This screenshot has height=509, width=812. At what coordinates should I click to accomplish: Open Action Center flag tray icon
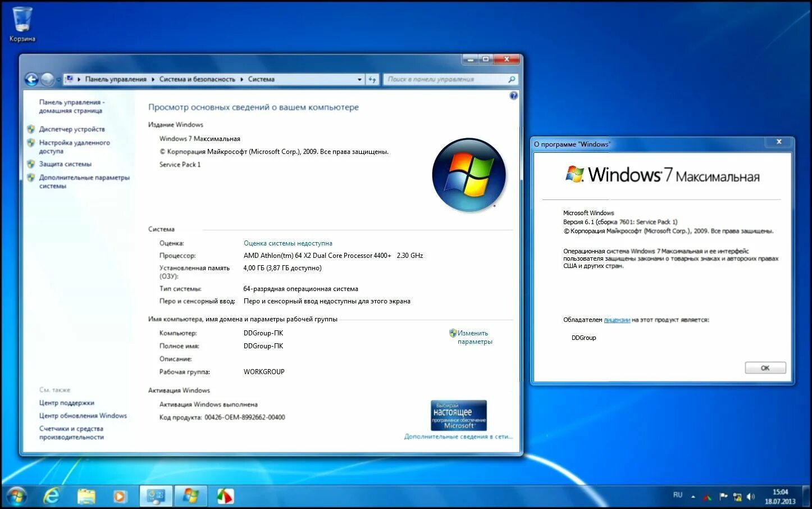tap(723, 497)
